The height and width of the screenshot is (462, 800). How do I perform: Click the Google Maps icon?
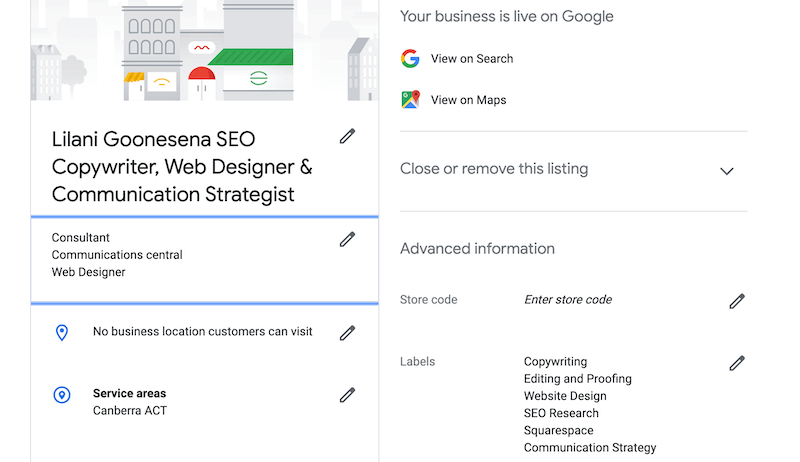[x=410, y=99]
